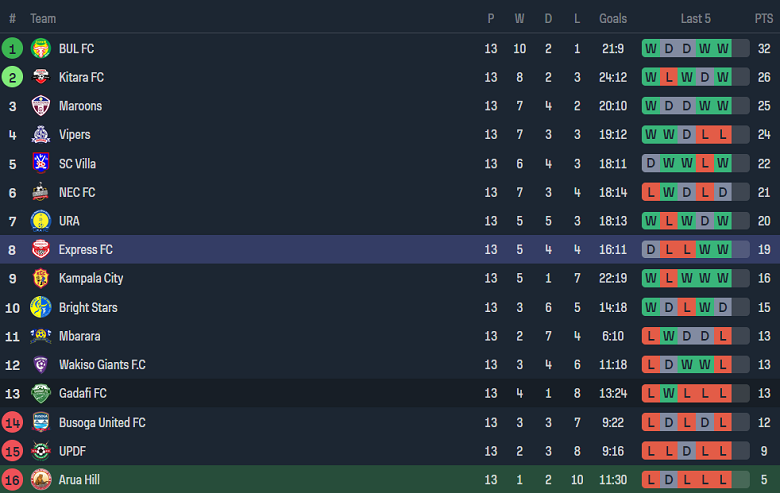This screenshot has width=780, height=493.
Task: Click the Kitara FC club logo
Action: point(41,77)
